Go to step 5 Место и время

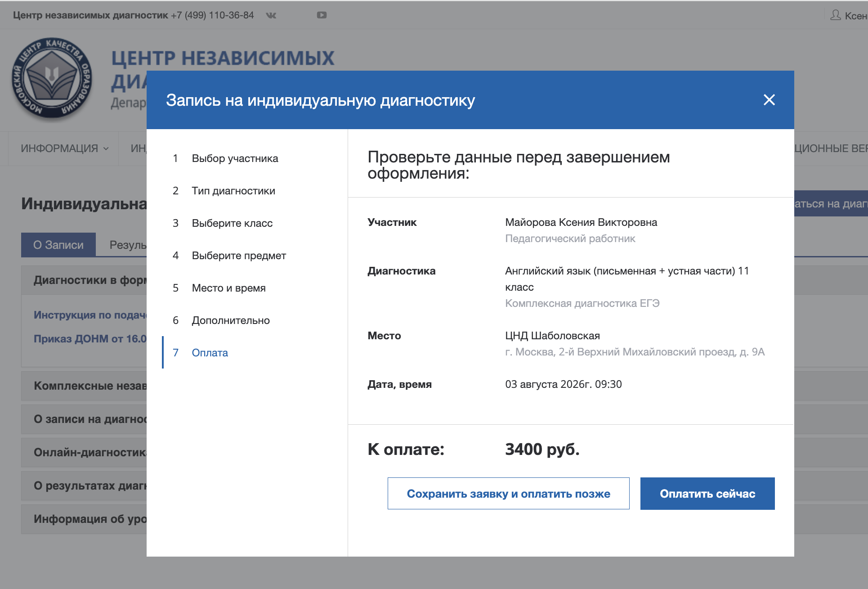pos(219,288)
